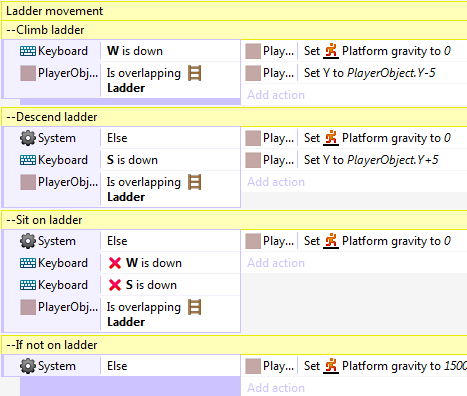
Task: Click the PlayerObj square icon in Climb ladder conditions
Action: (x=28, y=73)
